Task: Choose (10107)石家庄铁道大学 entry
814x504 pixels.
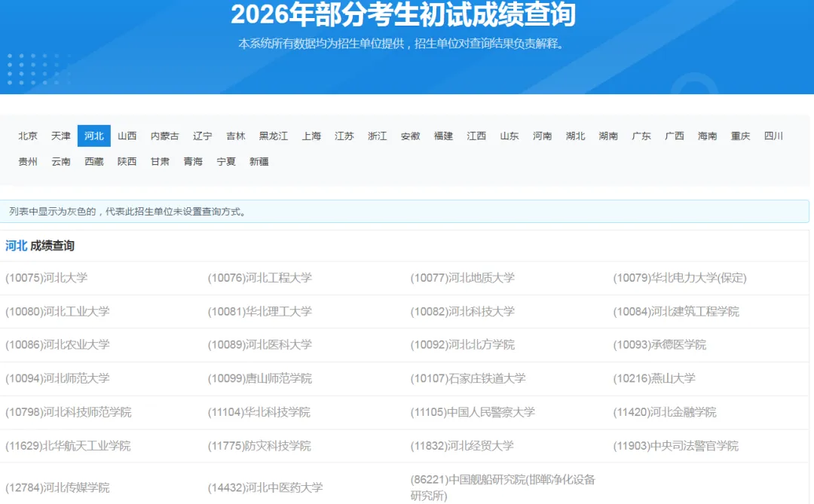Action: pos(468,378)
